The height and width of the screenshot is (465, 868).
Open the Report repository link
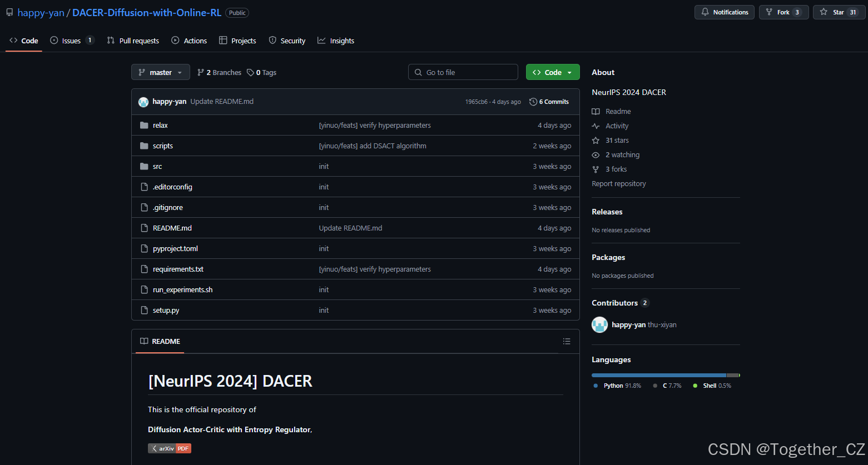tap(618, 183)
